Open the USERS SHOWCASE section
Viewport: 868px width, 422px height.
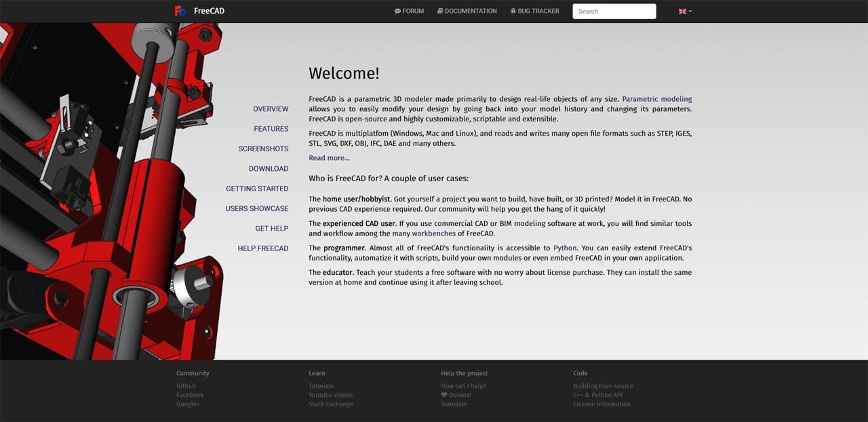(257, 208)
